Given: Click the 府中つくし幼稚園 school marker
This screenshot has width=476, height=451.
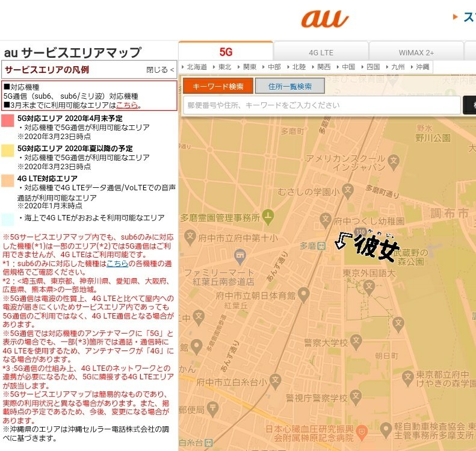Looking at the screenshot, I should [326, 219].
